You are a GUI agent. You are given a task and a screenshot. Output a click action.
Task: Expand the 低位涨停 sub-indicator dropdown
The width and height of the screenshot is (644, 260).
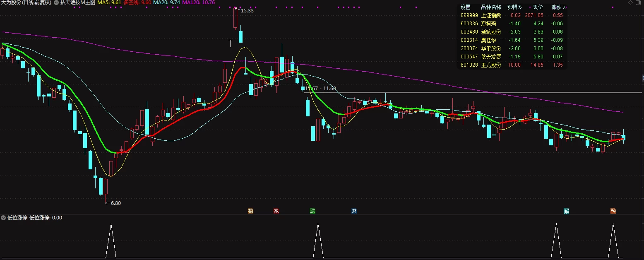(x=3, y=217)
